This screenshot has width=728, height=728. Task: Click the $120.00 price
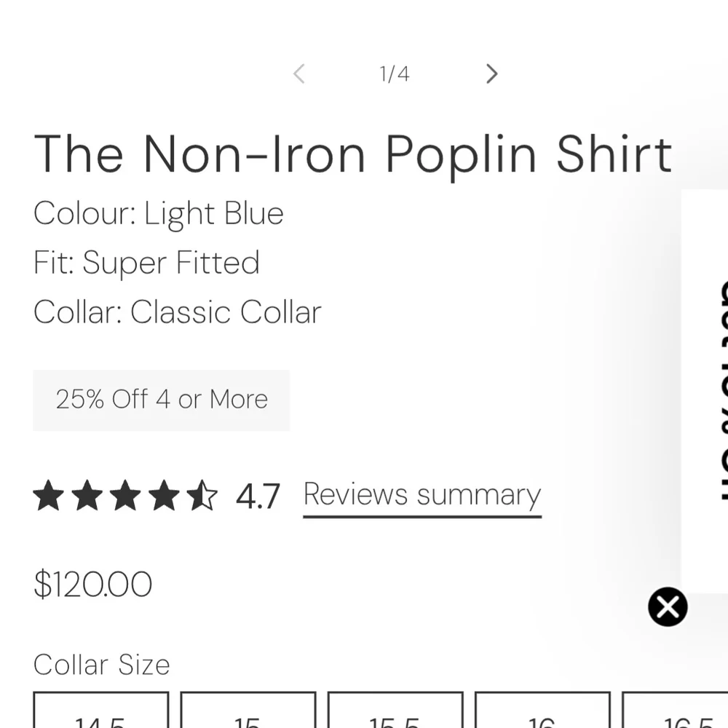pos(93,585)
